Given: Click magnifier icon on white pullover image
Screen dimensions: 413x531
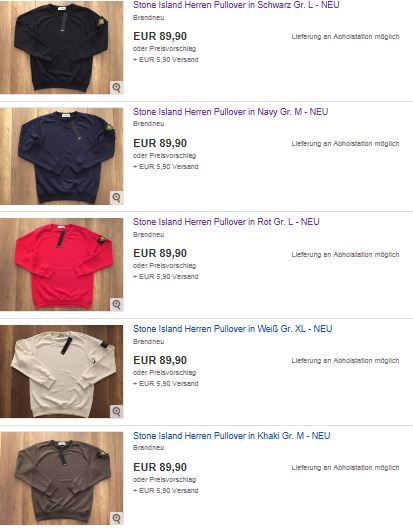Looking at the screenshot, I should [x=117, y=411].
